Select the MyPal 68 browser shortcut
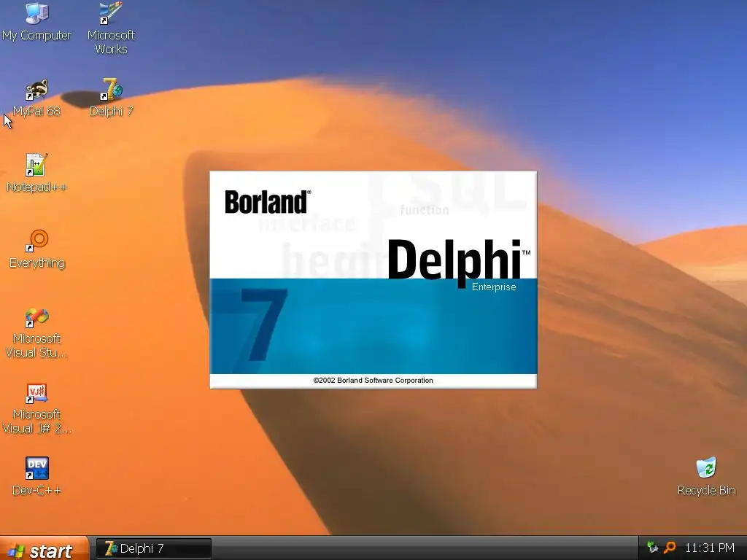The width and height of the screenshot is (747, 560). (36, 98)
